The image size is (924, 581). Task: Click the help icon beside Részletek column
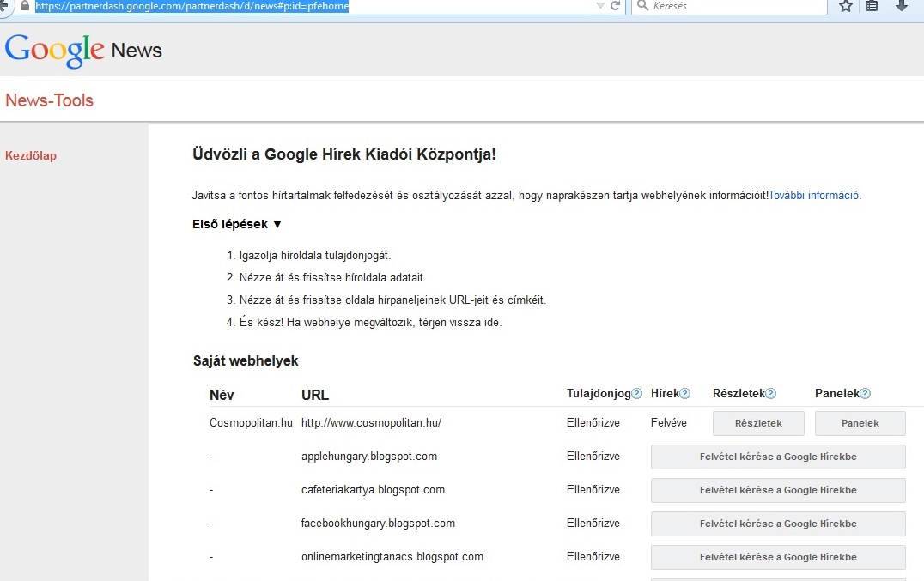771,394
